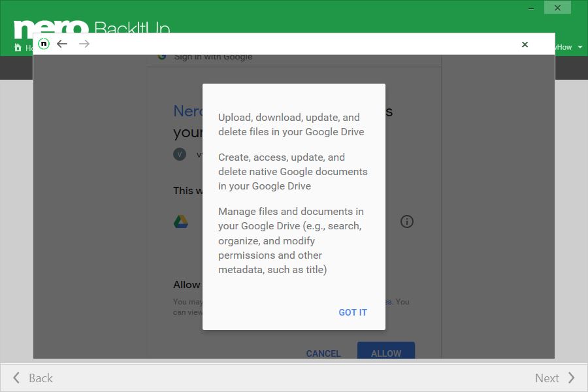Click the V account avatar
The width and height of the screenshot is (588, 392).
tap(180, 154)
